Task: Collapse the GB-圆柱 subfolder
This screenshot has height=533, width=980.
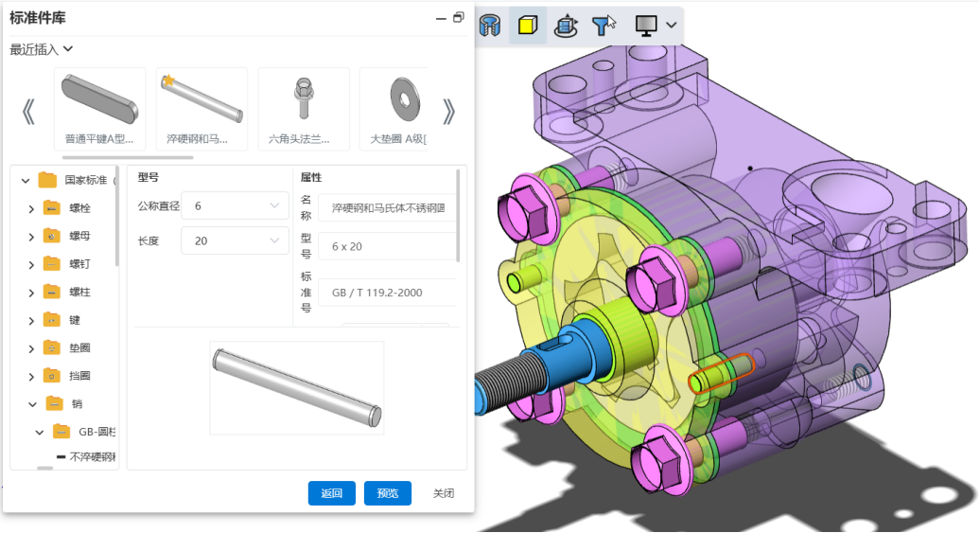Action: (40, 433)
